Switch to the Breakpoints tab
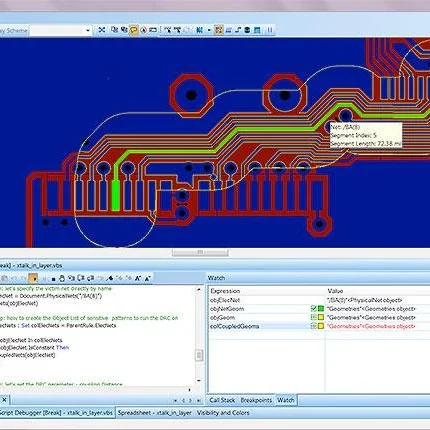 click(x=256, y=400)
